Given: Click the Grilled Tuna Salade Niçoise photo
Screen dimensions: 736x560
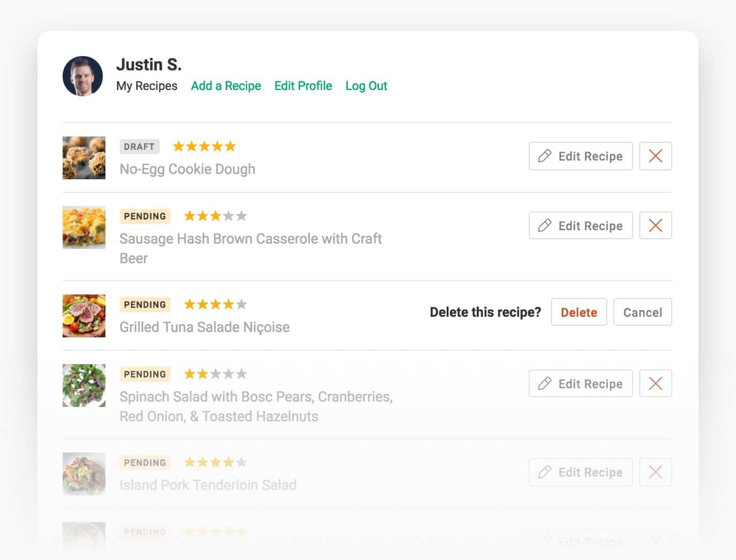Looking at the screenshot, I should click(84, 315).
